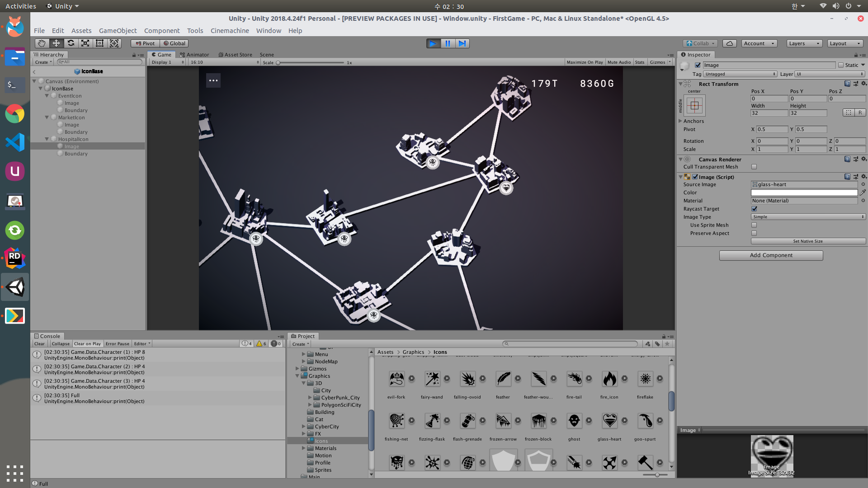The height and width of the screenshot is (488, 868).
Task: Toggle Mute Audio in Game view
Action: point(619,62)
